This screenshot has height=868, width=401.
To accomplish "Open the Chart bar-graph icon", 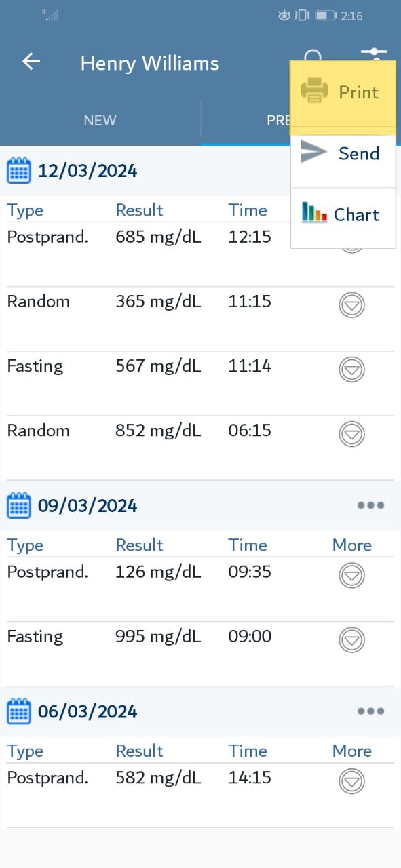I will 314,213.
